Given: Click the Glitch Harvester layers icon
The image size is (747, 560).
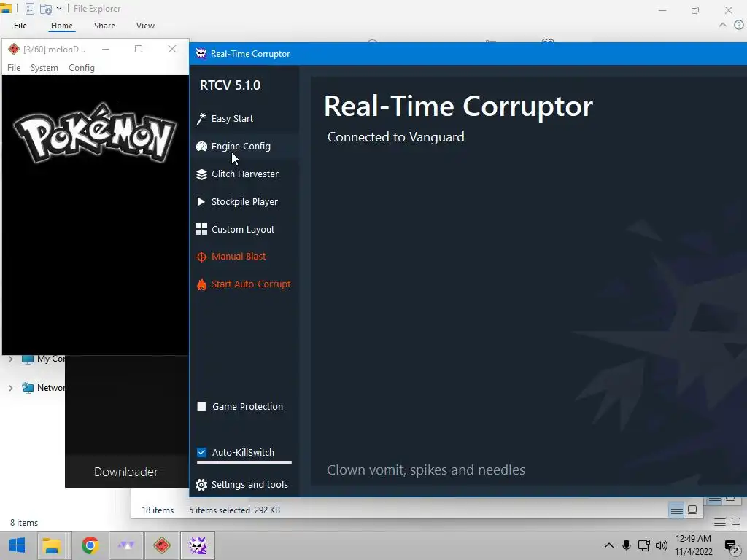Looking at the screenshot, I should (201, 174).
